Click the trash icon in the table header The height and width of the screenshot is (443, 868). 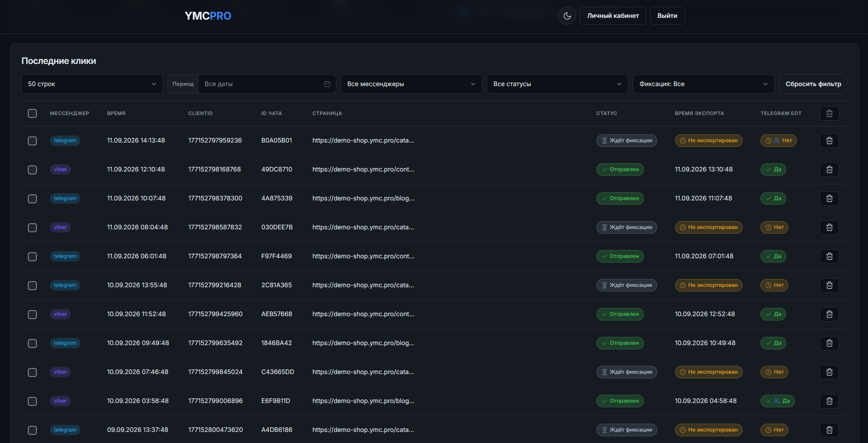pos(829,113)
